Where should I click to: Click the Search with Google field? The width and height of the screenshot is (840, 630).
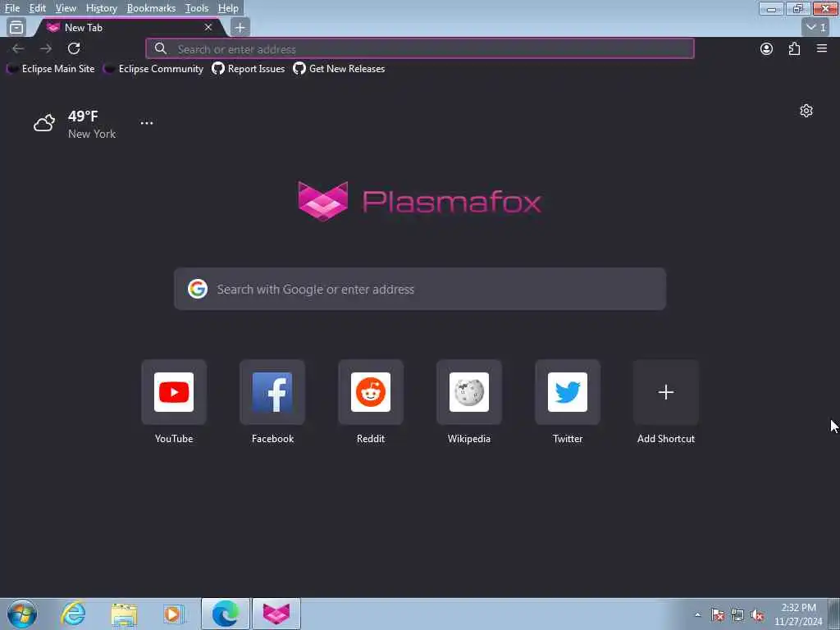point(420,290)
